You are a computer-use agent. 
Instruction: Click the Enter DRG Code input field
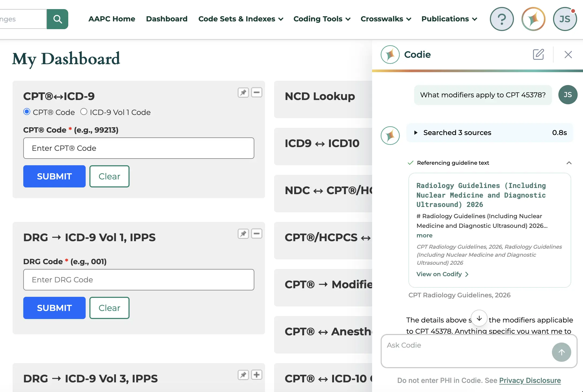139,280
